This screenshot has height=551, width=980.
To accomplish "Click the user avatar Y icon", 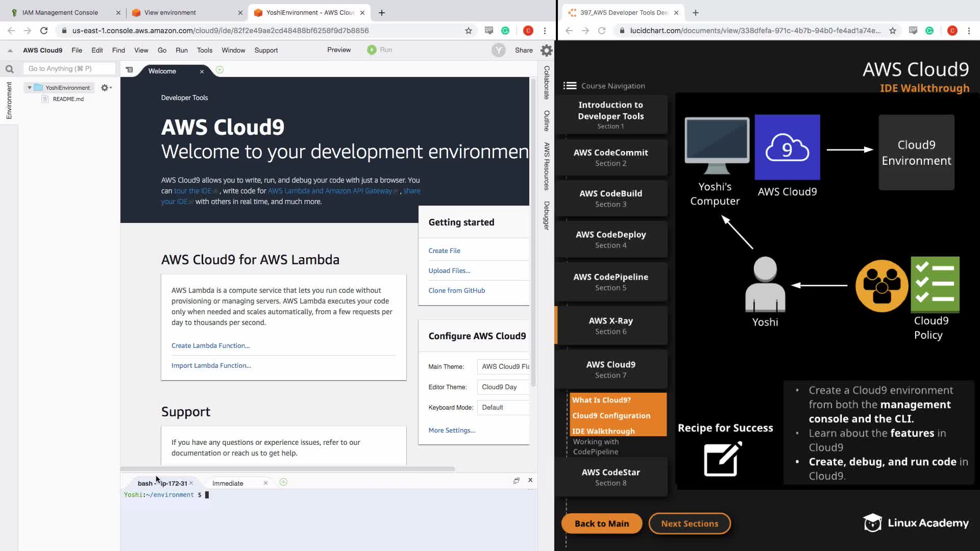I will pos(498,50).
